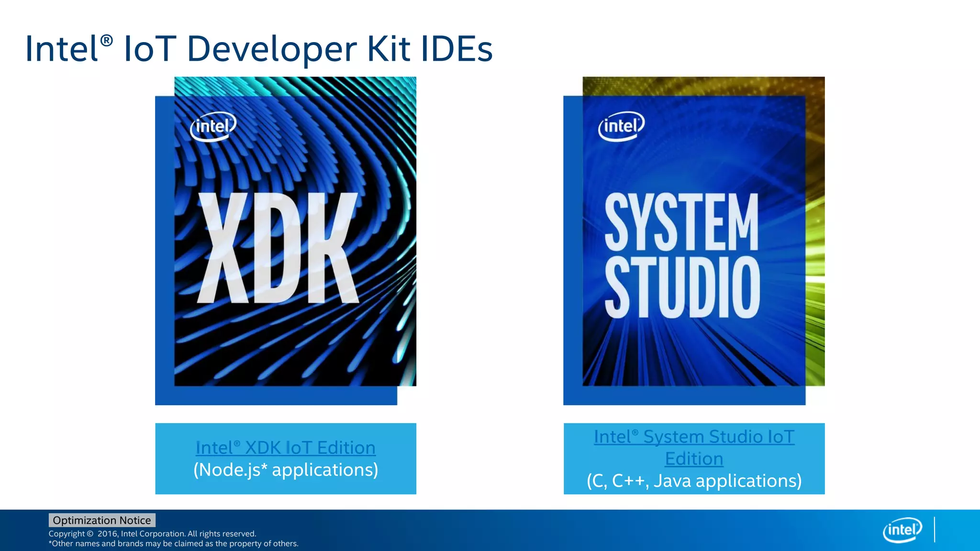Click the copyright 2016 Intel Corporation line
The image size is (980, 551).
(152, 534)
